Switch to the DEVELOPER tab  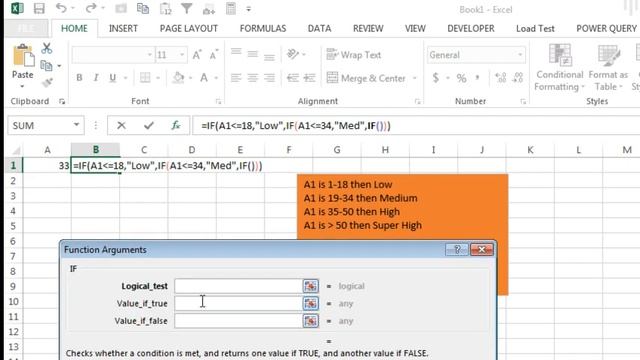pos(471,28)
